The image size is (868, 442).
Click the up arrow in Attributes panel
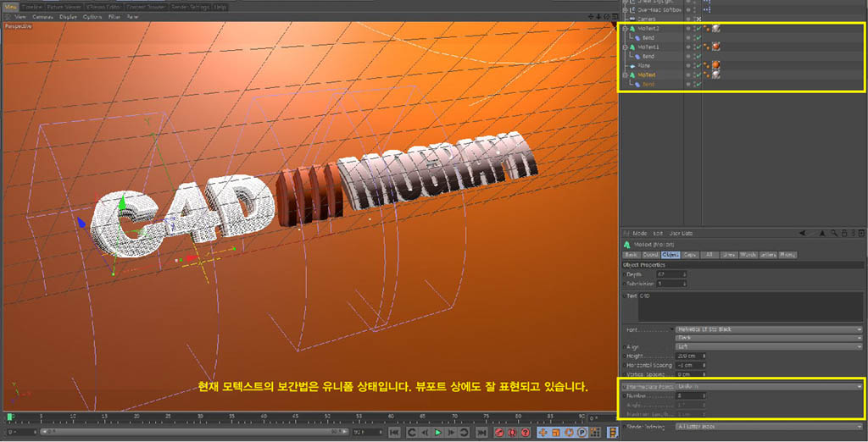click(822, 234)
